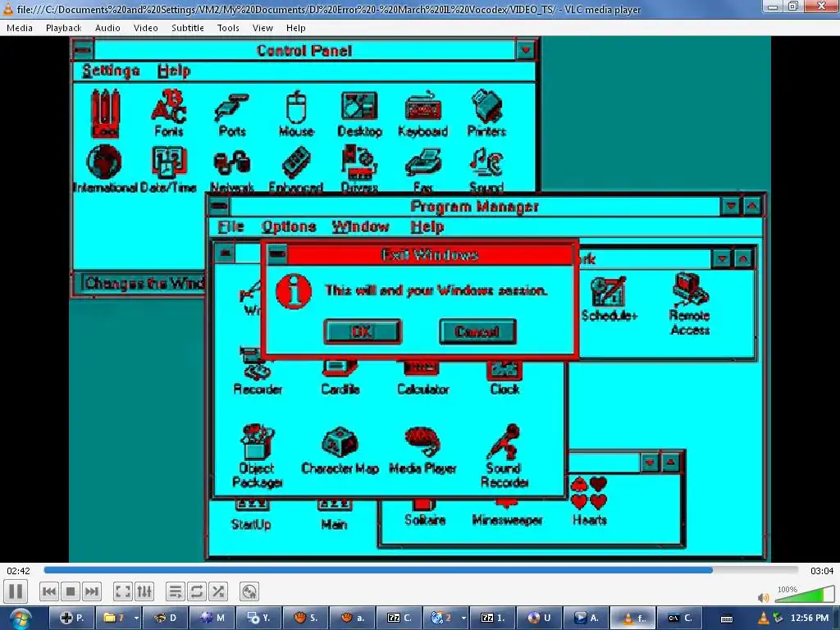Skip to next media in VLC
Image resolution: width=840 pixels, height=630 pixels.
click(92, 592)
